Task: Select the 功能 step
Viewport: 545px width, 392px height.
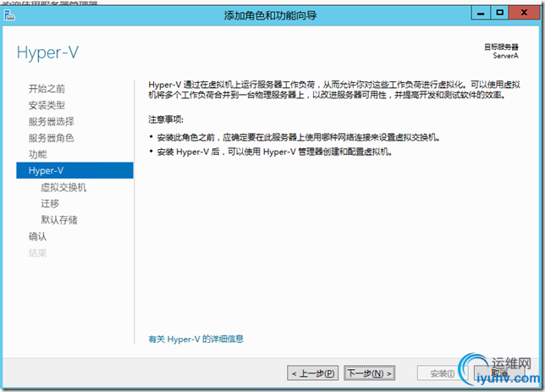Action: pos(37,154)
